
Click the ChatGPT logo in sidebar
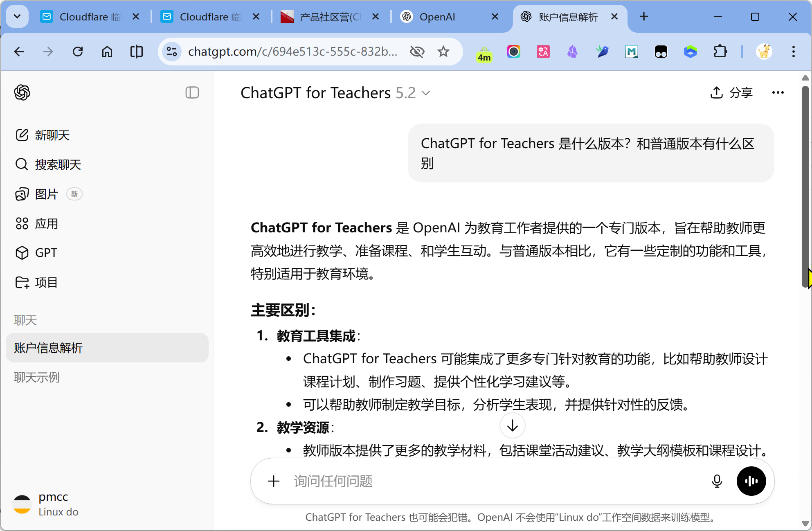[22, 92]
